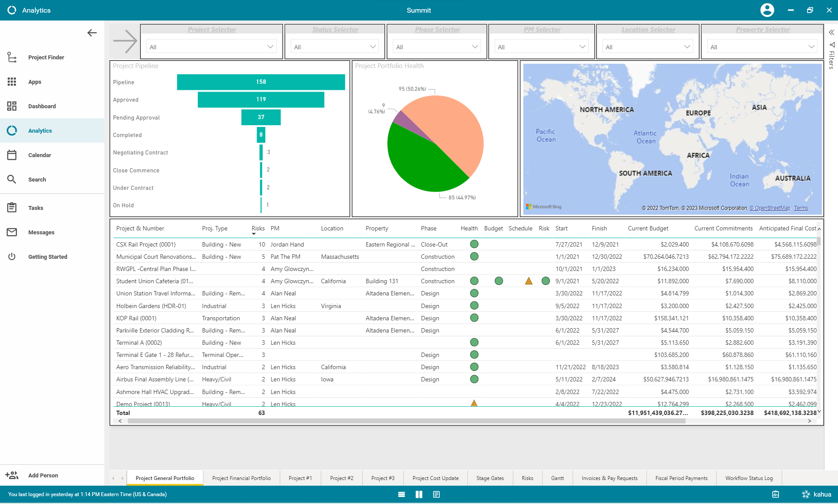Screen dimensions: 838x504
Task: Expand the Filters pane chevron
Action: click(831, 32)
